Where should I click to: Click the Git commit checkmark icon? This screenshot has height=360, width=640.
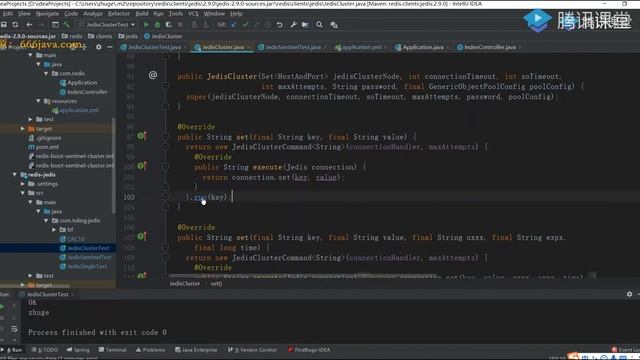[x=245, y=25]
